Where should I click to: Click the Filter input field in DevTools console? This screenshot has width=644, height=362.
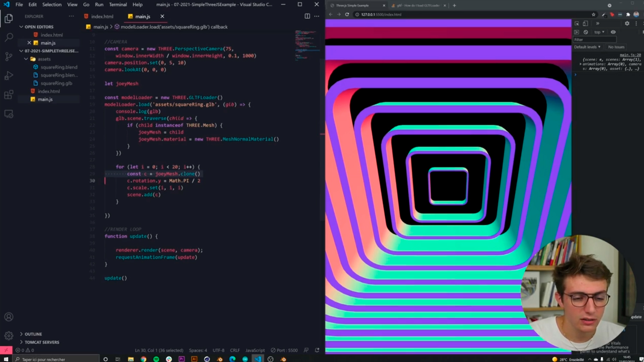[x=595, y=39]
